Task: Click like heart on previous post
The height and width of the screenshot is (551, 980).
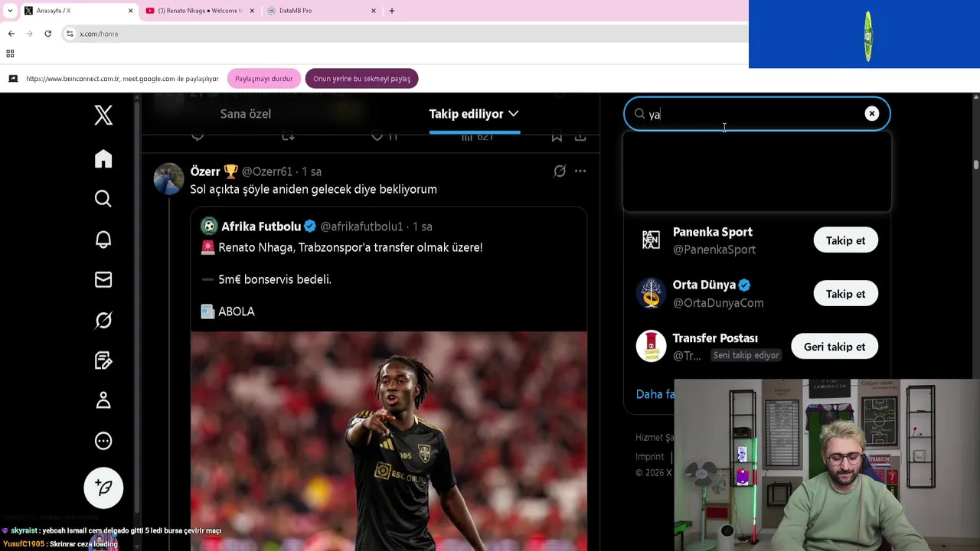Action: point(377,137)
